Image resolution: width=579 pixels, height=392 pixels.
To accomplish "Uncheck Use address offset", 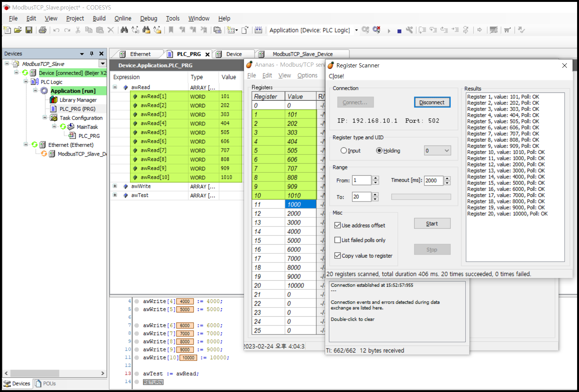I will [338, 225].
